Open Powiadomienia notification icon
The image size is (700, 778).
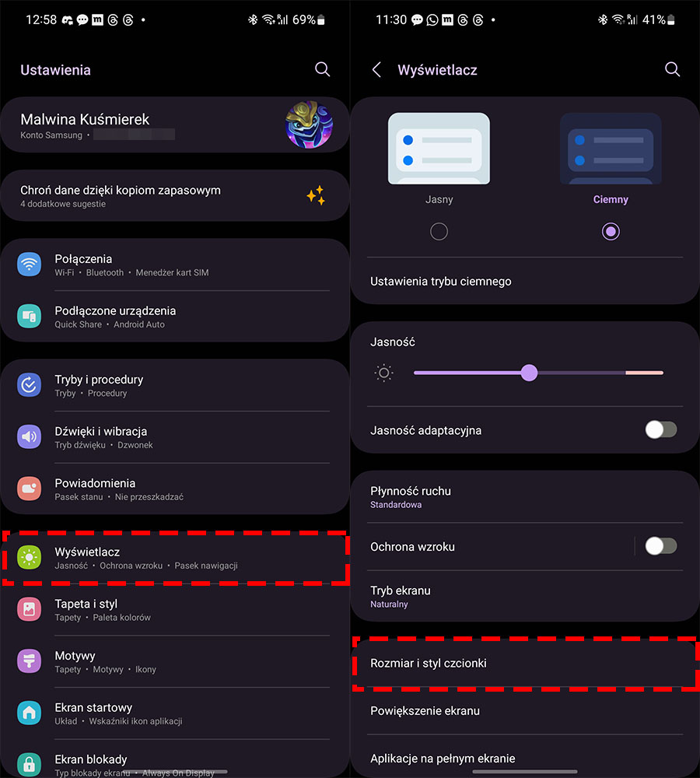tap(30, 489)
